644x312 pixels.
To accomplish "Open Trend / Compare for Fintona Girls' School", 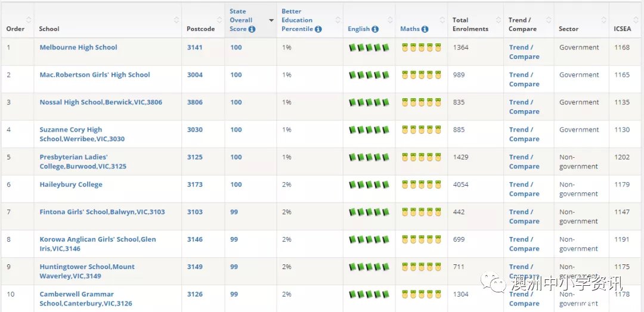I will tap(524, 217).
